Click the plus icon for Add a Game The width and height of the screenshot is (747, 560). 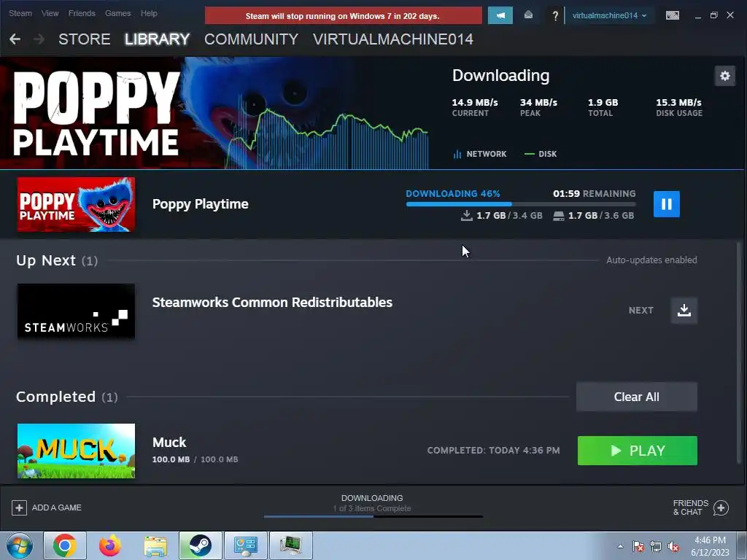point(19,507)
